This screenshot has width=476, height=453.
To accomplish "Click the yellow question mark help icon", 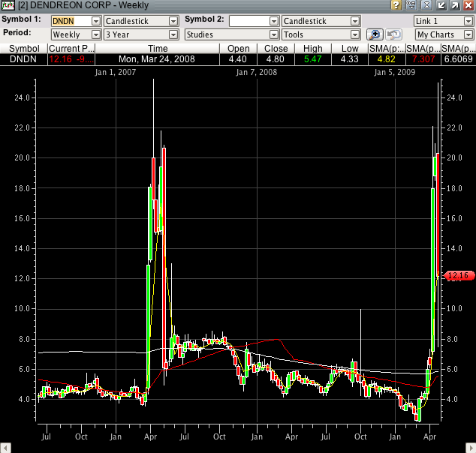I will 396,5.
